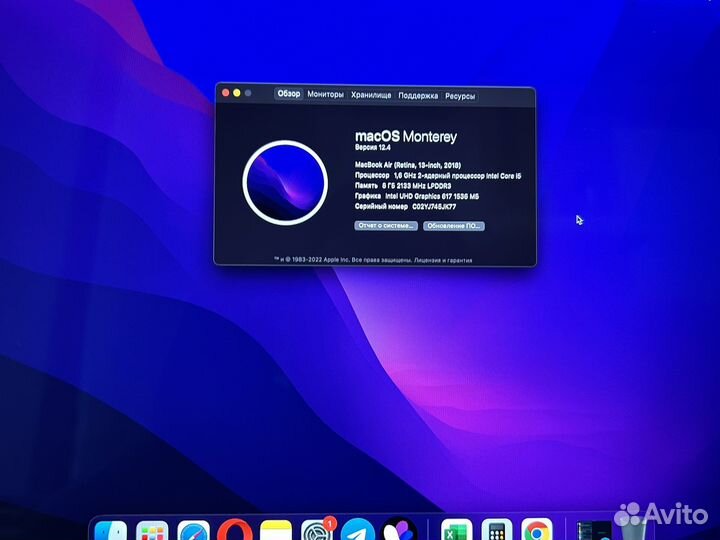720x540 pixels.
Task: Launch Safari from the dock
Action: [193, 531]
